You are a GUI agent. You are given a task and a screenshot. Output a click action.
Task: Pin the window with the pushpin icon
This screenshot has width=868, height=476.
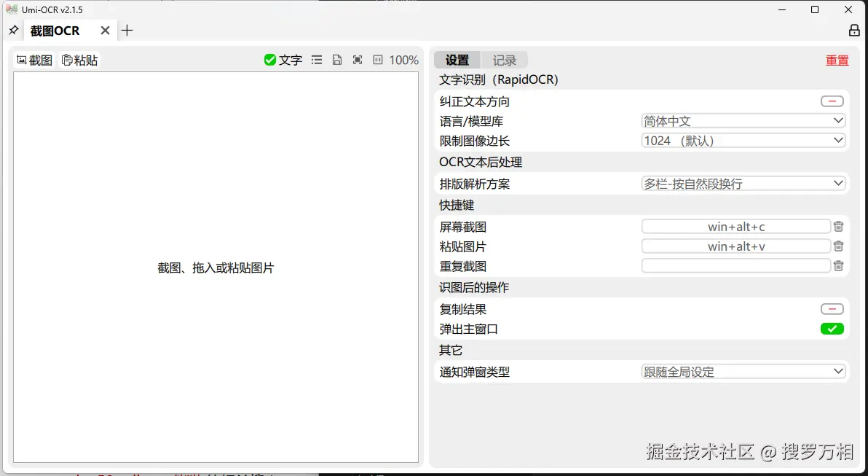(13, 30)
